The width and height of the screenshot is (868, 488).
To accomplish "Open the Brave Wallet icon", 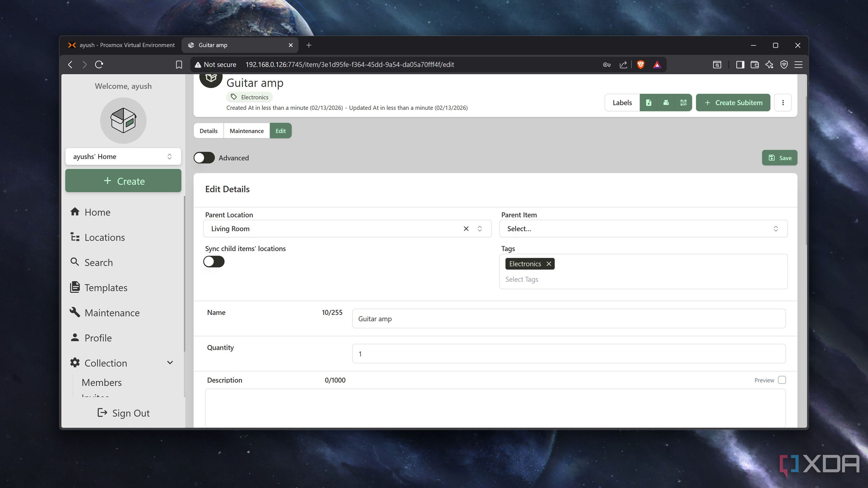I will click(755, 65).
